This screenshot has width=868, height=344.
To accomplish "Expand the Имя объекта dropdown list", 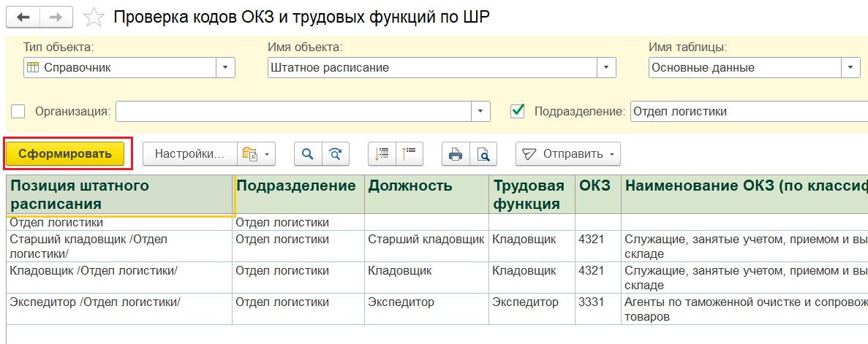I will pos(606,68).
